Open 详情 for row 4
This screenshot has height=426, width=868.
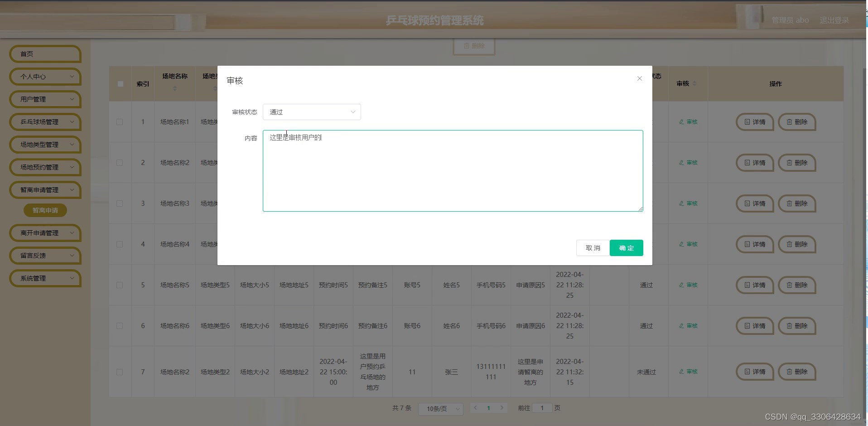[x=755, y=244]
